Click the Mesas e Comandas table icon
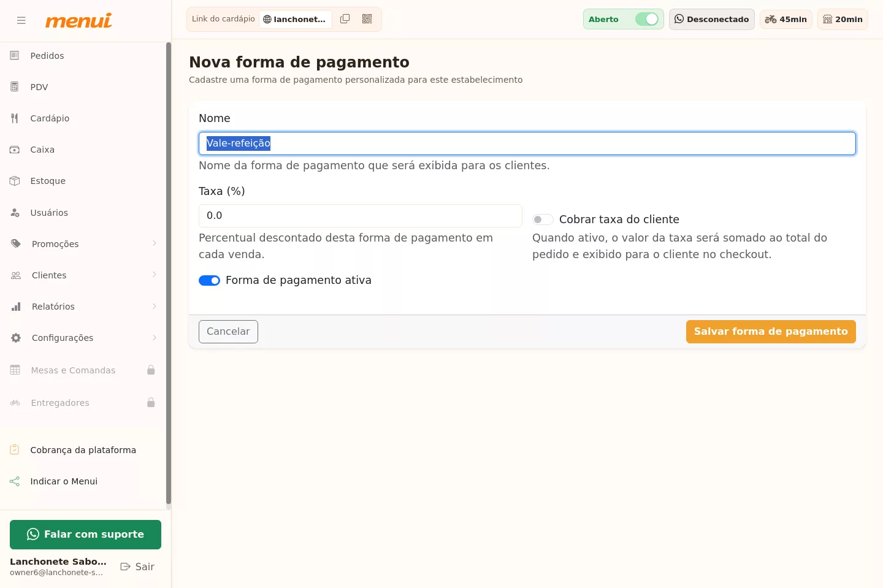This screenshot has height=588, width=883. (x=15, y=370)
